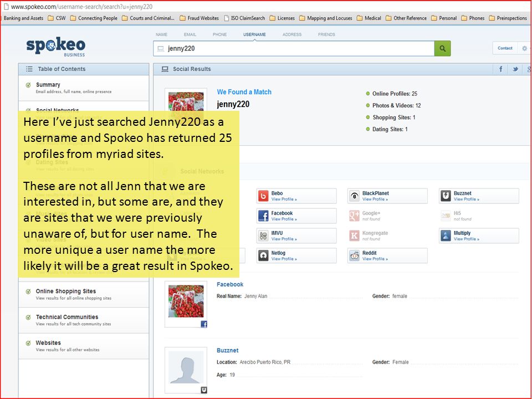The image size is (532, 399).
Task: Open Other Reference bookmark folder
Action: tap(406, 18)
